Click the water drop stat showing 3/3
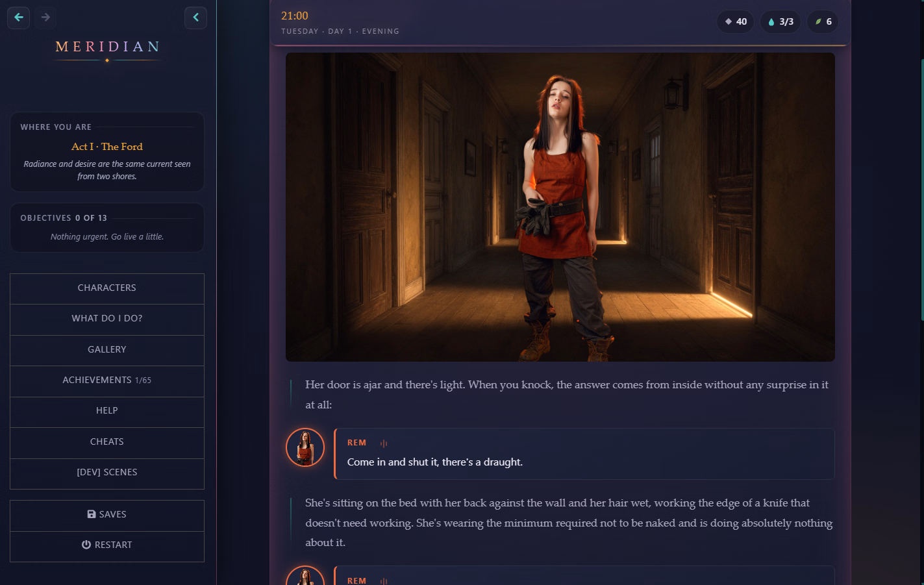Viewport: 924px width, 585px height. point(780,21)
